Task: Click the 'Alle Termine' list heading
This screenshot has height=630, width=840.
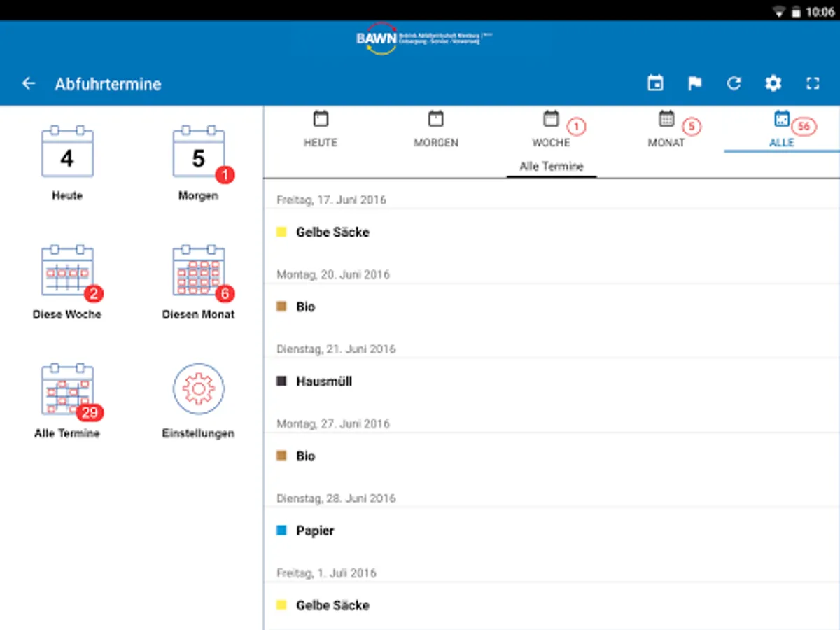Action: coord(552,167)
